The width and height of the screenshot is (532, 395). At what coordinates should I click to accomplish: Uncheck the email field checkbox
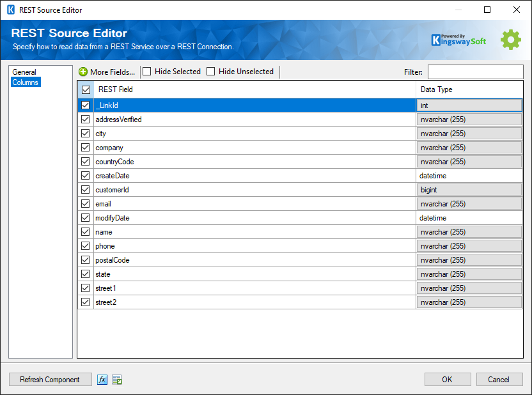(85, 203)
